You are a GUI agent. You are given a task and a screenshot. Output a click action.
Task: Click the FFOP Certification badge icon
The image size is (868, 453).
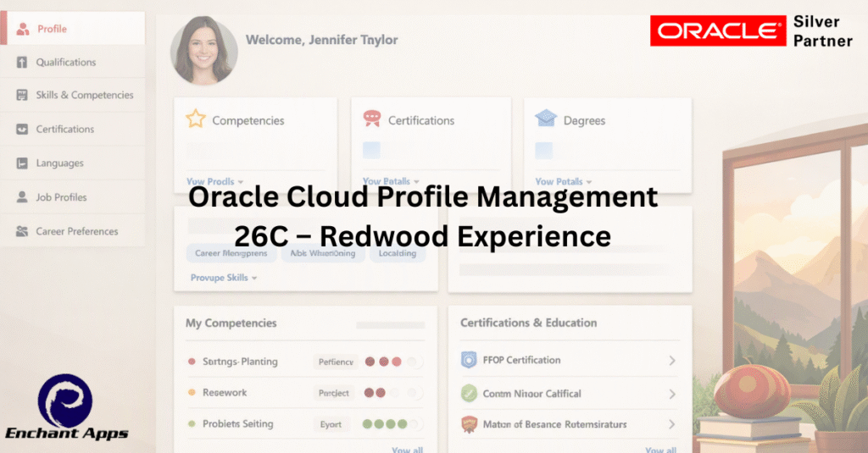469,360
